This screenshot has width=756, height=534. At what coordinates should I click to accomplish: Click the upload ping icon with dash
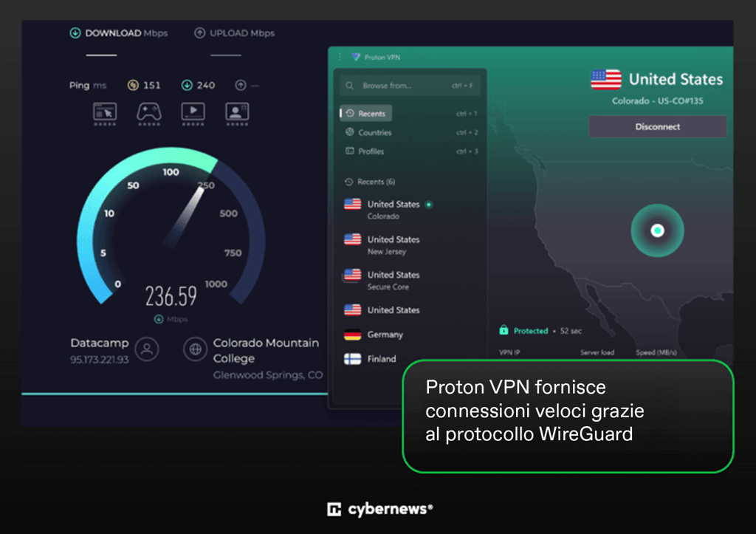(241, 86)
